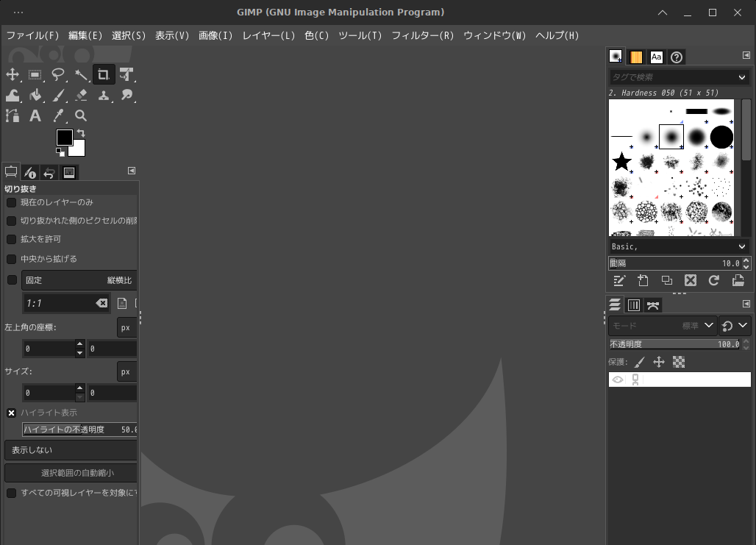Screen dimensions: 756x545
Task: Pick the Eraser tool
Action: point(81,95)
